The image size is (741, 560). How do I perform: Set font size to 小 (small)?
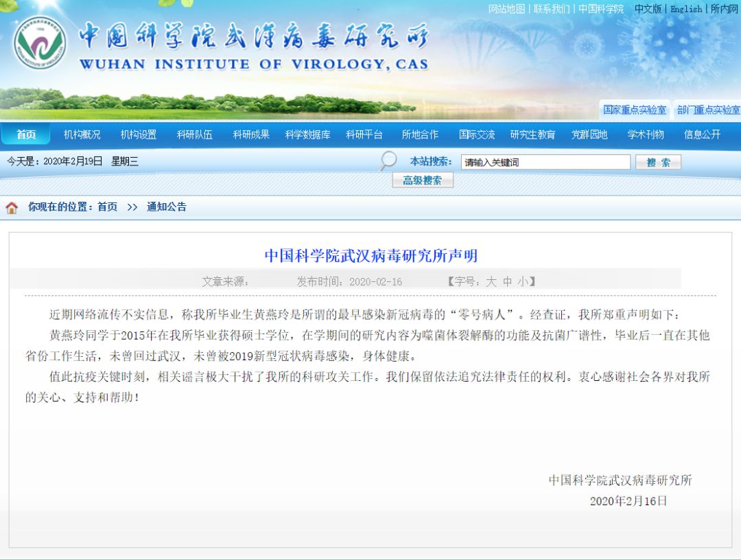coord(523,281)
